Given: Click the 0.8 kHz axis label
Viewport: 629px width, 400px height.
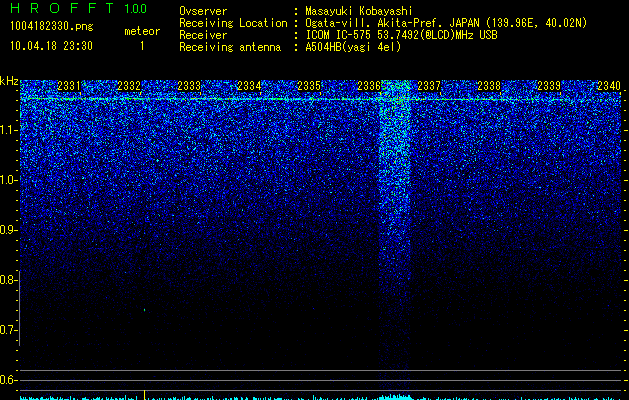Looking at the screenshot, I should [x=9, y=280].
